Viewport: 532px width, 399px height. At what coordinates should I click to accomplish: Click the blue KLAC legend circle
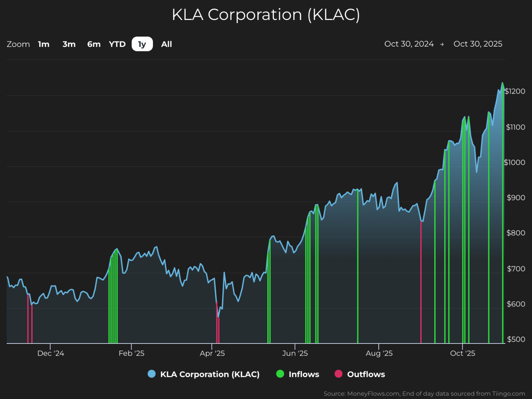151,374
